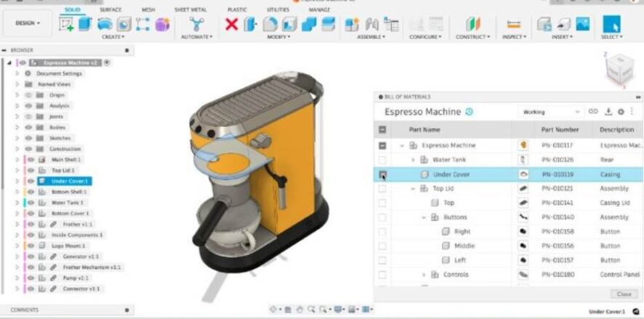
Task: Expand the Bottom Shell:1 component
Action: tap(17, 192)
